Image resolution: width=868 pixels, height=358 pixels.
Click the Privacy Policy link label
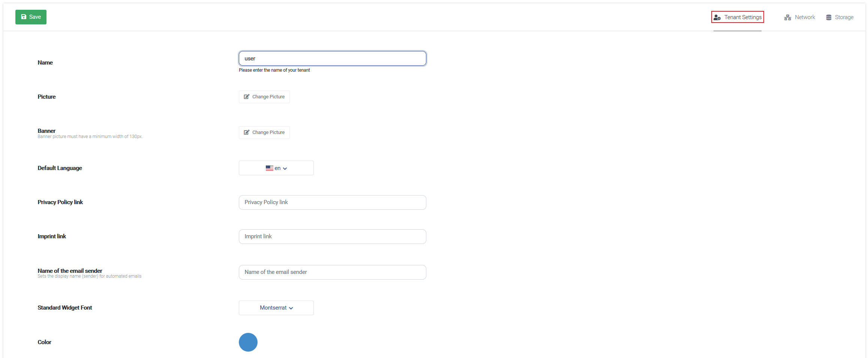click(60, 202)
